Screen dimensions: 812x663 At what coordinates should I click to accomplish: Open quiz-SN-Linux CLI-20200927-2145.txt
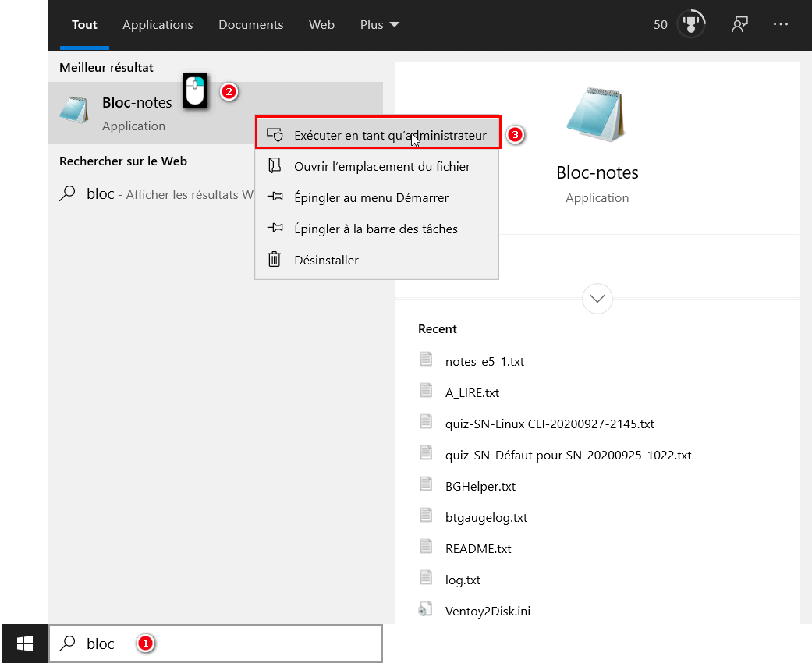pyautogui.click(x=549, y=424)
